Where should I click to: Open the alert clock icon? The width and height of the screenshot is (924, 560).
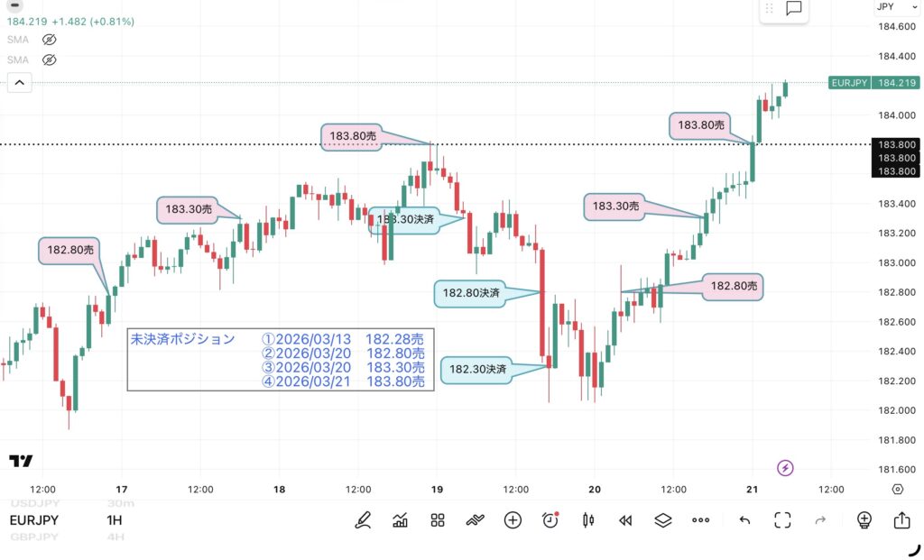pos(550,519)
